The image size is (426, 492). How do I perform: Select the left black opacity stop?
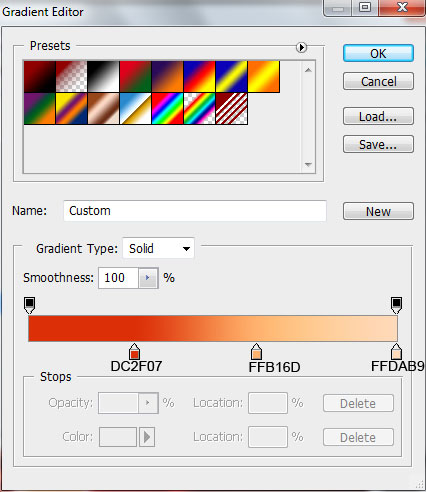point(29,305)
